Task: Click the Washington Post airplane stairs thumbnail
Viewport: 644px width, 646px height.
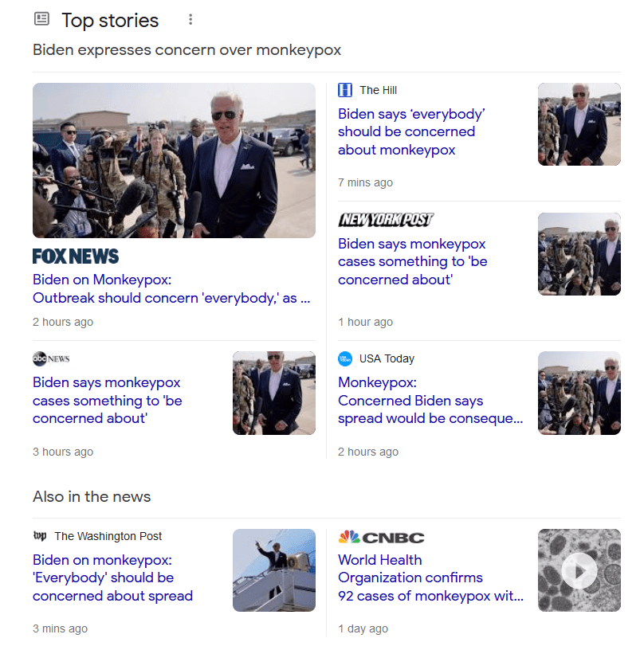Action: [x=273, y=570]
